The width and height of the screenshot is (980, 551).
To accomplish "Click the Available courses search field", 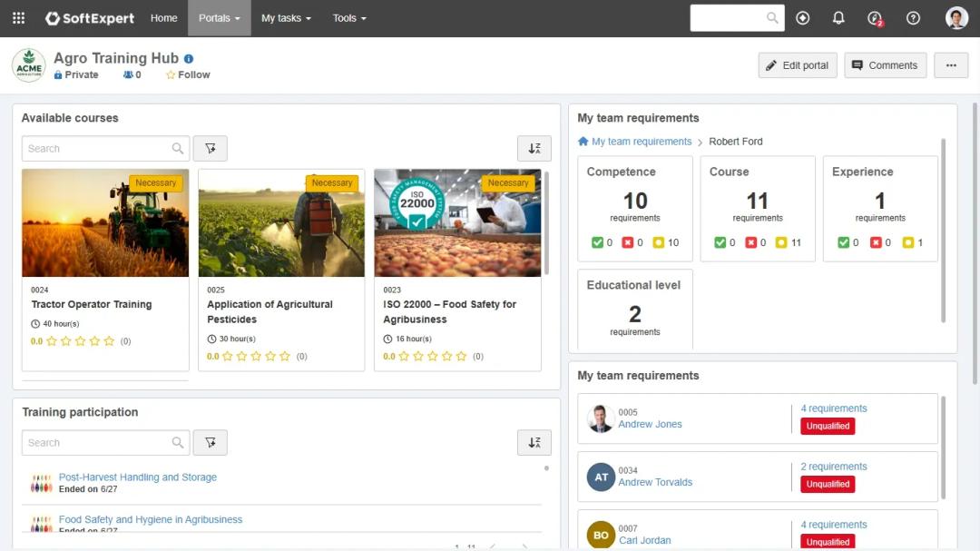I will [x=96, y=149].
